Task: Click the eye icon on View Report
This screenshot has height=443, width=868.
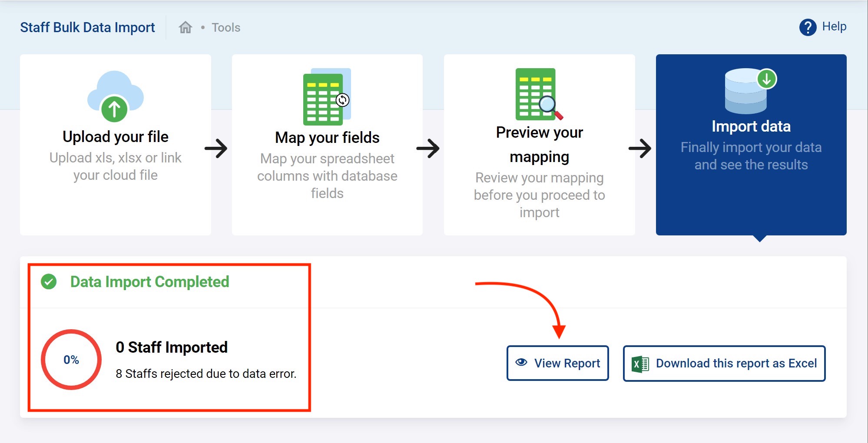Action: [x=521, y=363]
